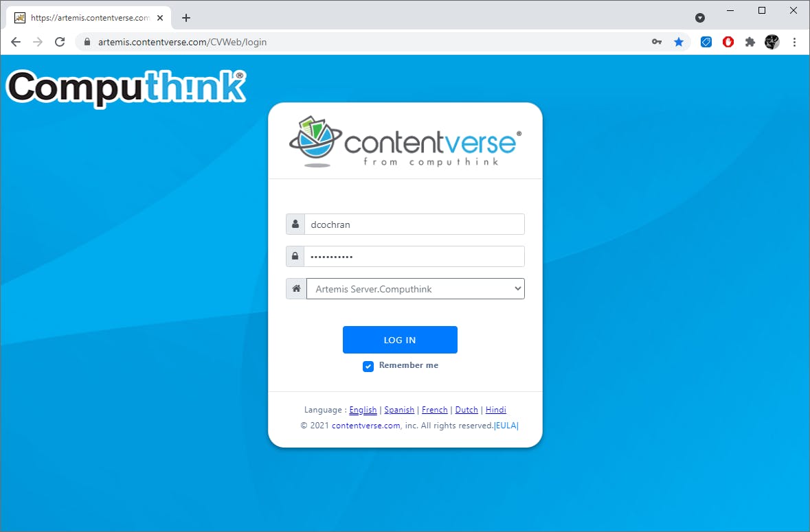Click the Remember me label text

pos(409,365)
